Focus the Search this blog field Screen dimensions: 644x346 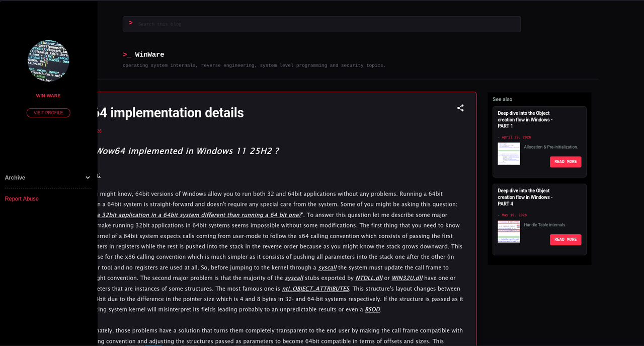(x=321, y=24)
